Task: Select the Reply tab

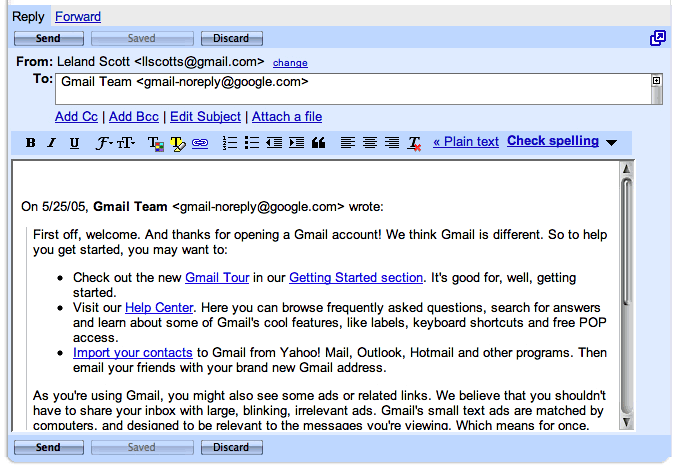Action: (x=28, y=16)
